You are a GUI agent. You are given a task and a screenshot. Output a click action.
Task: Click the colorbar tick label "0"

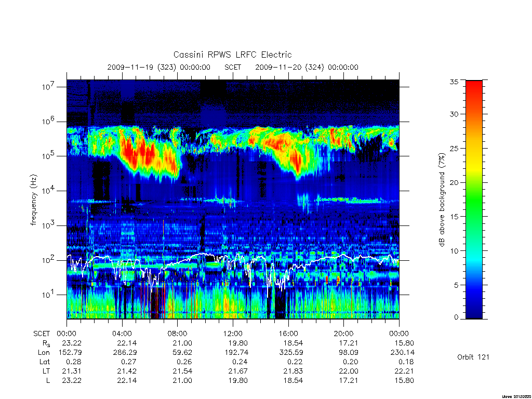(456, 317)
